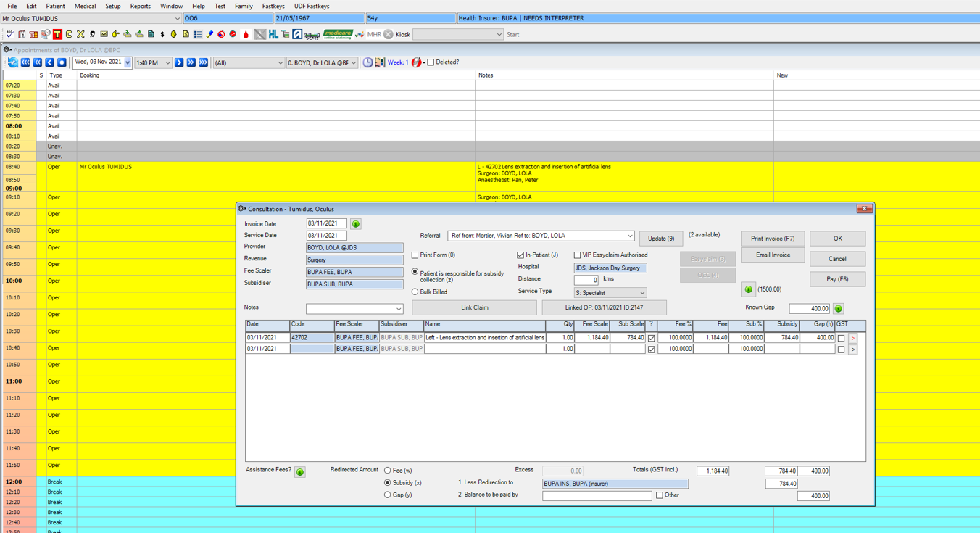Open the UDF Fastkeys menu
The image size is (980, 533).
[x=311, y=6]
